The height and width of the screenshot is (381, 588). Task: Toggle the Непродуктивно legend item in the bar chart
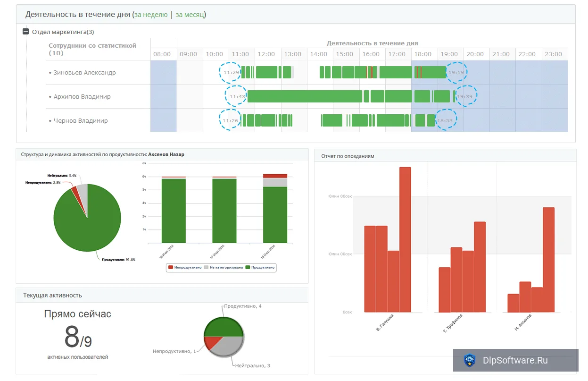click(x=185, y=267)
